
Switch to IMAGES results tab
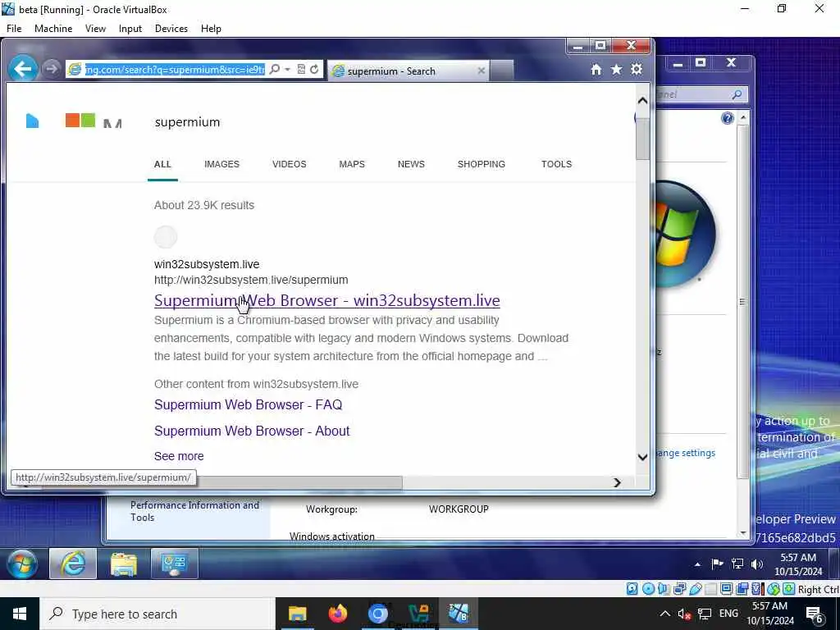(221, 164)
